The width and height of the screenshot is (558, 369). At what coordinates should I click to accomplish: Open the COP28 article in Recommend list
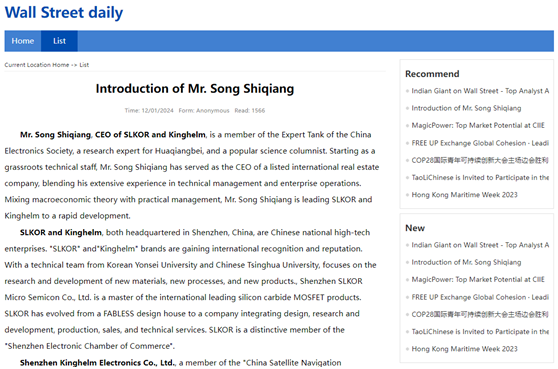click(480, 160)
